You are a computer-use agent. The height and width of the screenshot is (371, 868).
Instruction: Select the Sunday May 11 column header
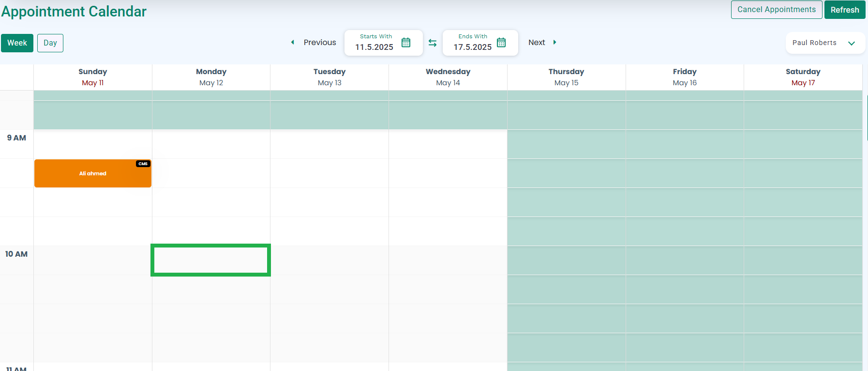[x=93, y=77]
